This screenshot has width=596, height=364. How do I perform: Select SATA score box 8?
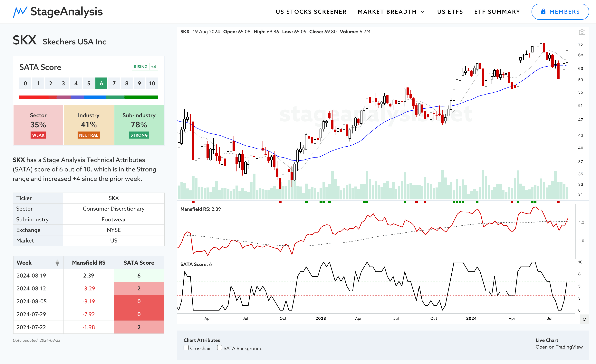point(127,83)
